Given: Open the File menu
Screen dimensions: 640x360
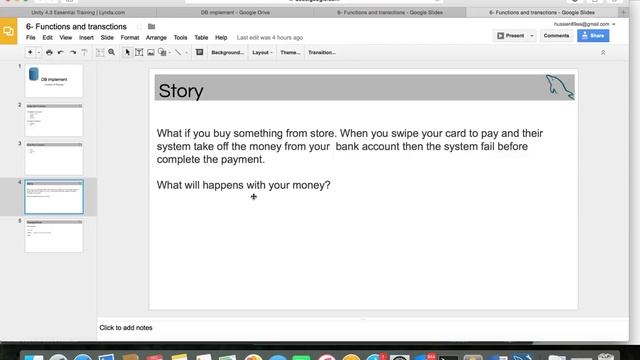Looking at the screenshot, I should 31,38.
